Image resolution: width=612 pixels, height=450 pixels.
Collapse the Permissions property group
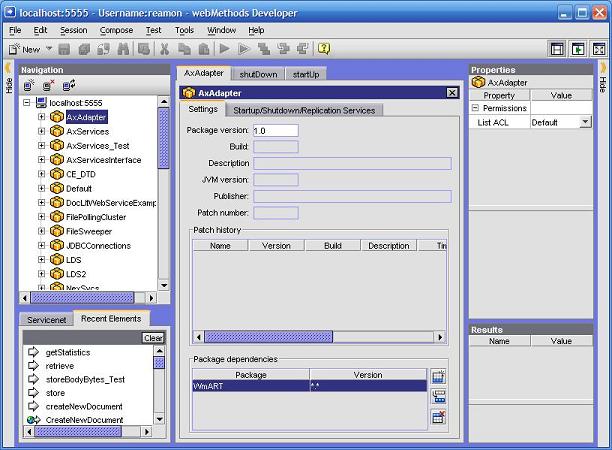pos(475,108)
